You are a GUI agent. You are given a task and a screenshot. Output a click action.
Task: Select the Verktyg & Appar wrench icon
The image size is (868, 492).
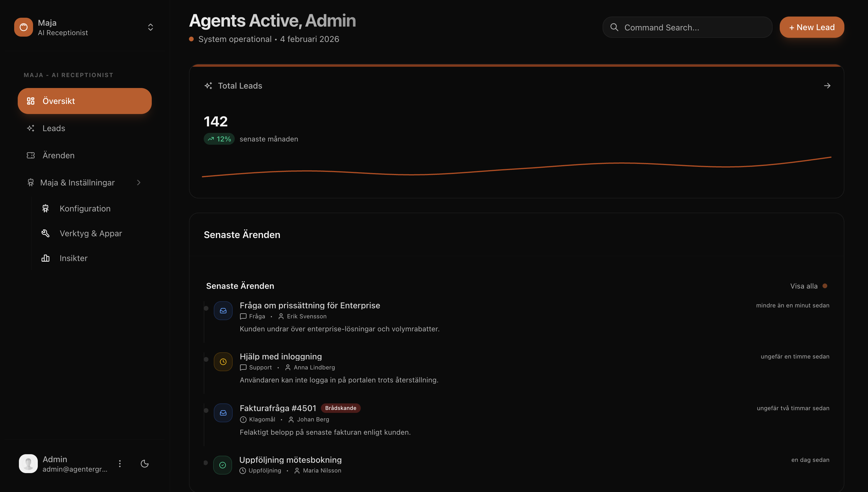tap(45, 233)
